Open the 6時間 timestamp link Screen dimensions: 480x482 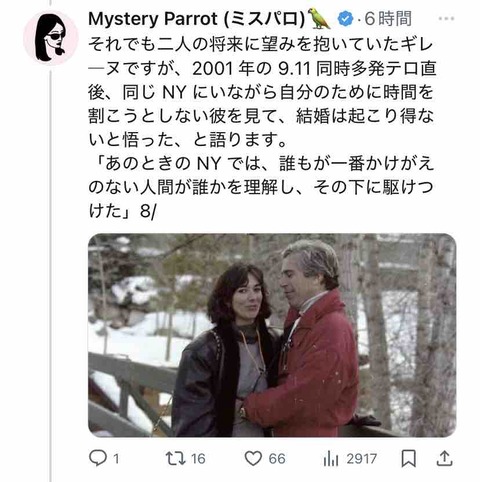click(388, 19)
